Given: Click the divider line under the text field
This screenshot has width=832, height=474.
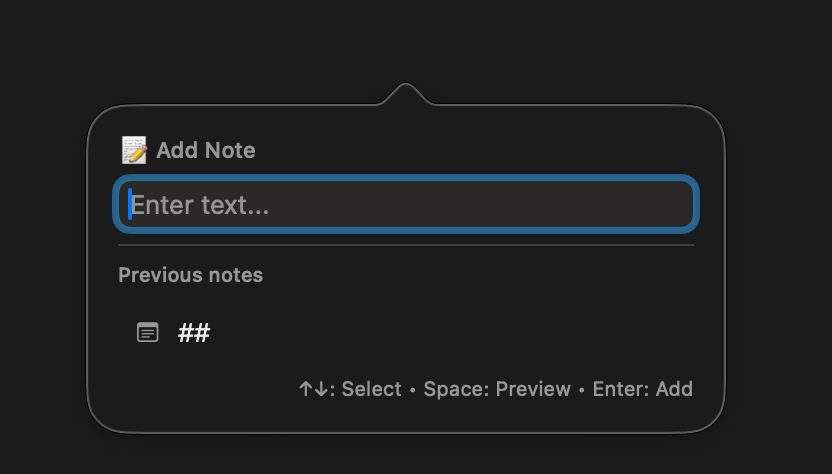Looking at the screenshot, I should 405,245.
